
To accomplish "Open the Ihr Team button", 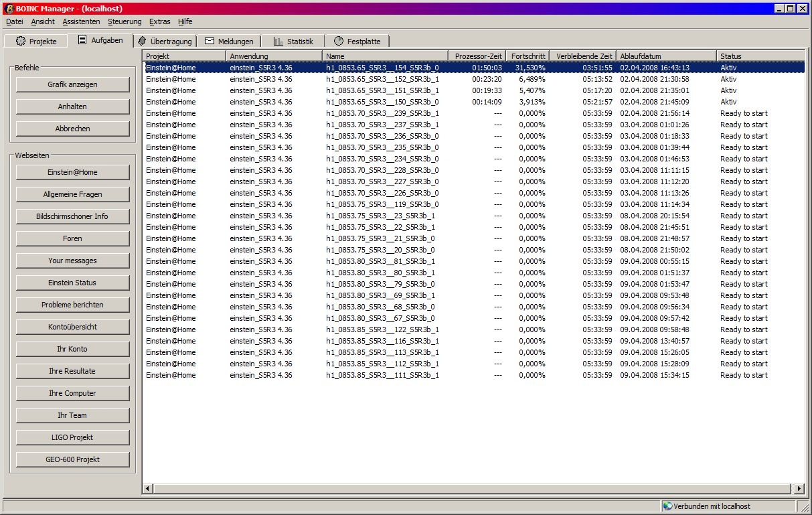I will pyautogui.click(x=72, y=415).
